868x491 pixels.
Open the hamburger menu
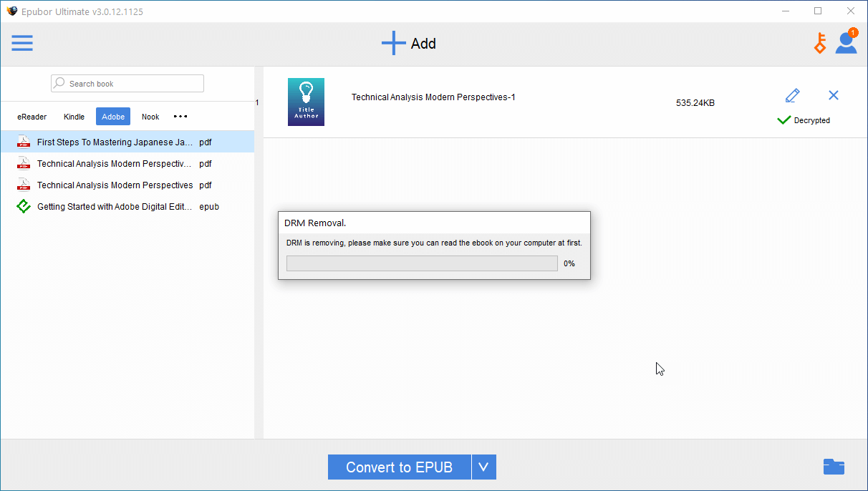tap(22, 43)
